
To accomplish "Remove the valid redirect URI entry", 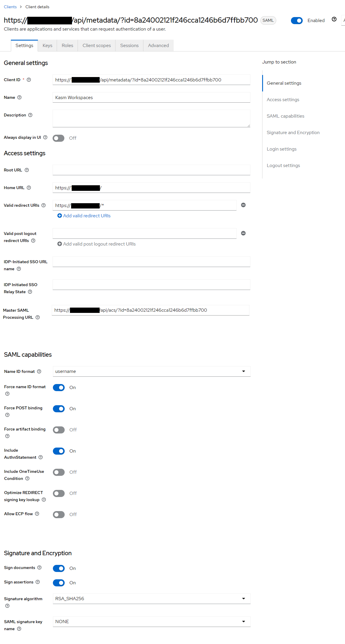I will 243,205.
